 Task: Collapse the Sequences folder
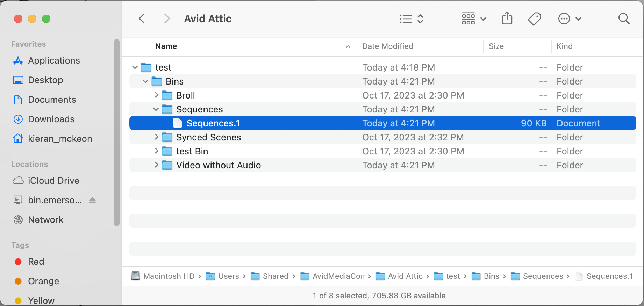pyautogui.click(x=156, y=109)
